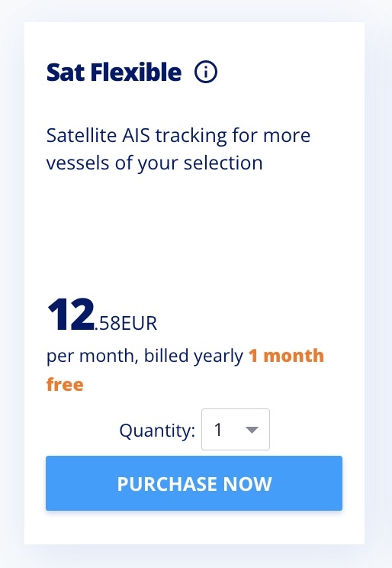Click the large 12 price number

(x=71, y=315)
